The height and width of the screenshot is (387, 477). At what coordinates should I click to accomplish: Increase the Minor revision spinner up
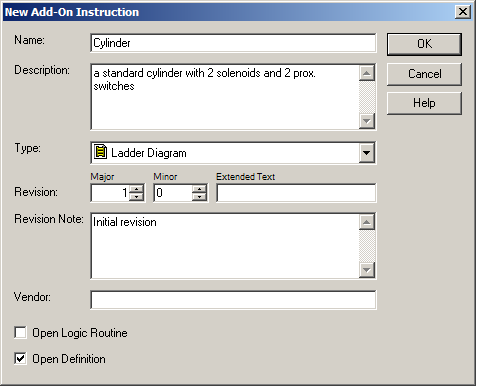pos(199,189)
